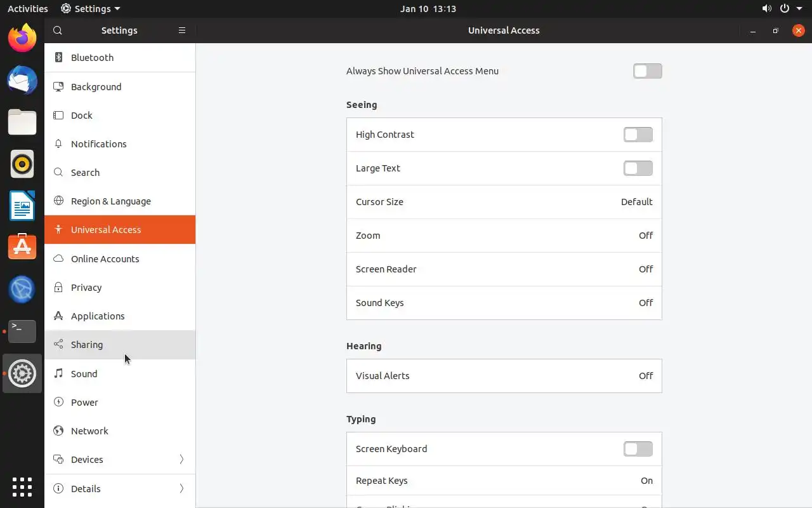Image resolution: width=812 pixels, height=508 pixels.
Task: Click the search icon in Settings header
Action: [58, 30]
